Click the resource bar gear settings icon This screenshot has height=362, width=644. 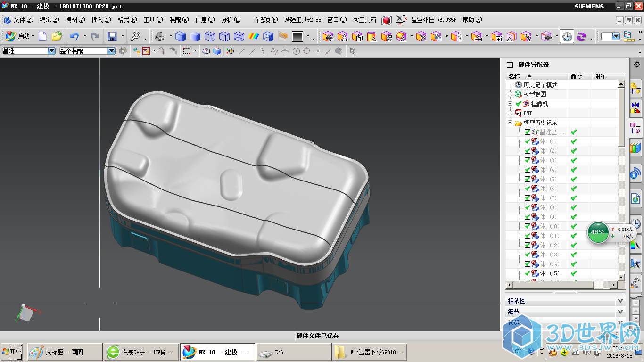pos(636,65)
